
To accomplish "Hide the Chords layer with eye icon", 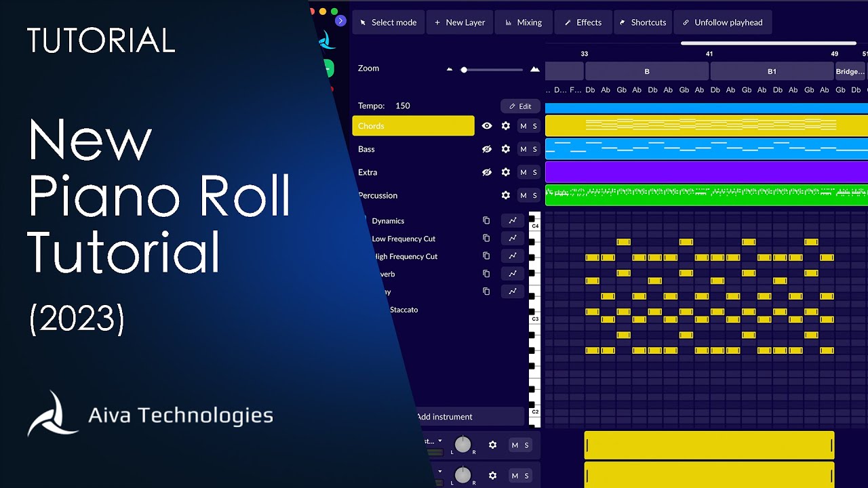I will (x=487, y=126).
